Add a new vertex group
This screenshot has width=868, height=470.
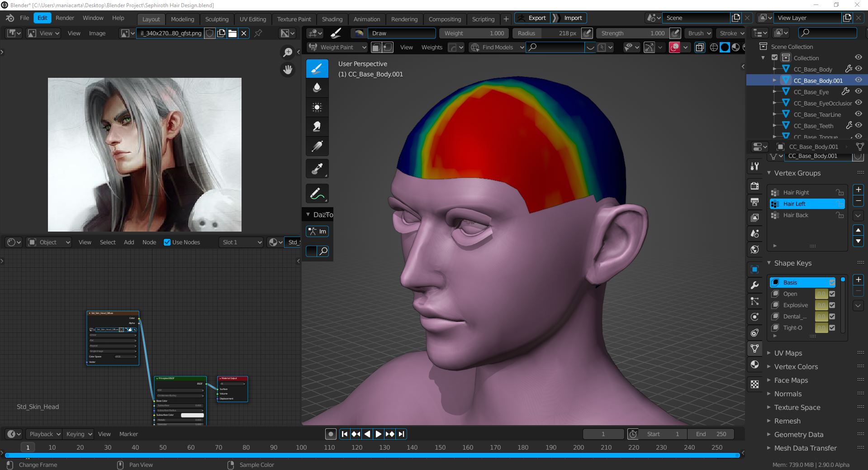(858, 190)
